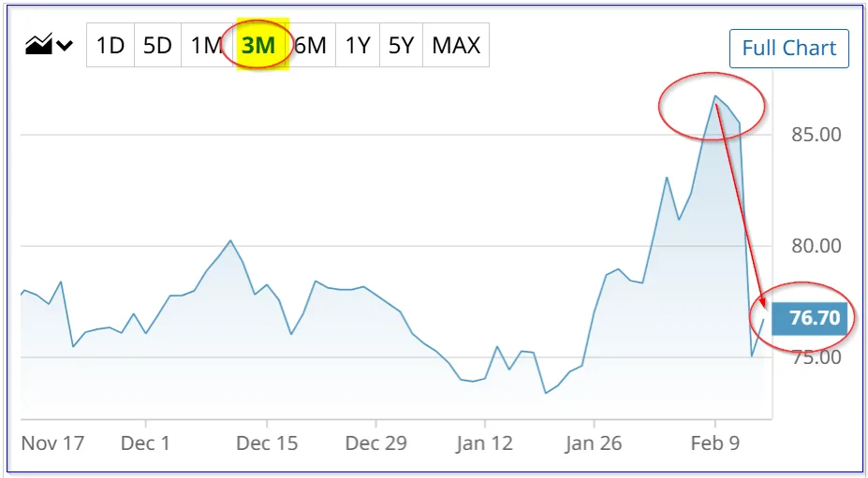Screen dimensions: 868x478
Task: Switch to the 1D time range
Action: pyautogui.click(x=110, y=45)
